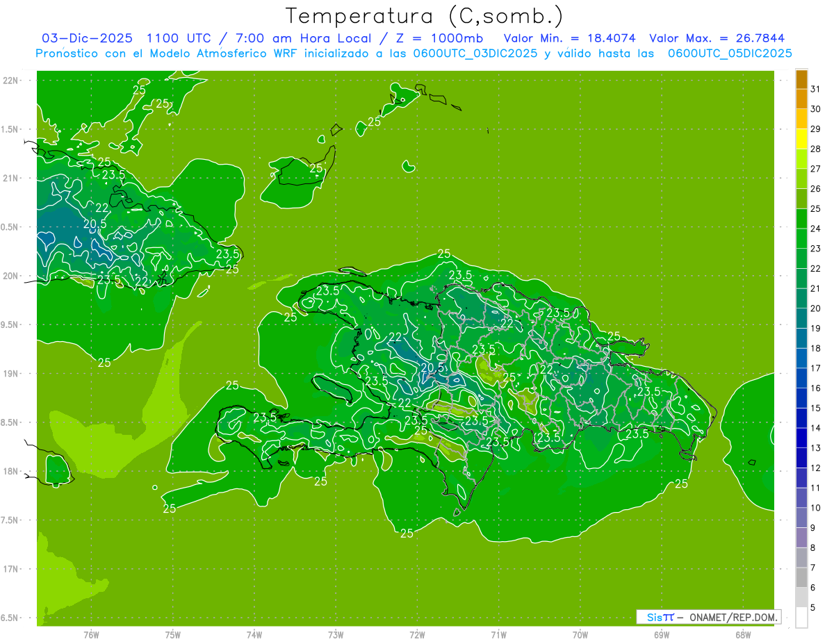The height and width of the screenshot is (644, 834).
Task: Click the 'Sisπ' logo text
Action: coord(660,617)
